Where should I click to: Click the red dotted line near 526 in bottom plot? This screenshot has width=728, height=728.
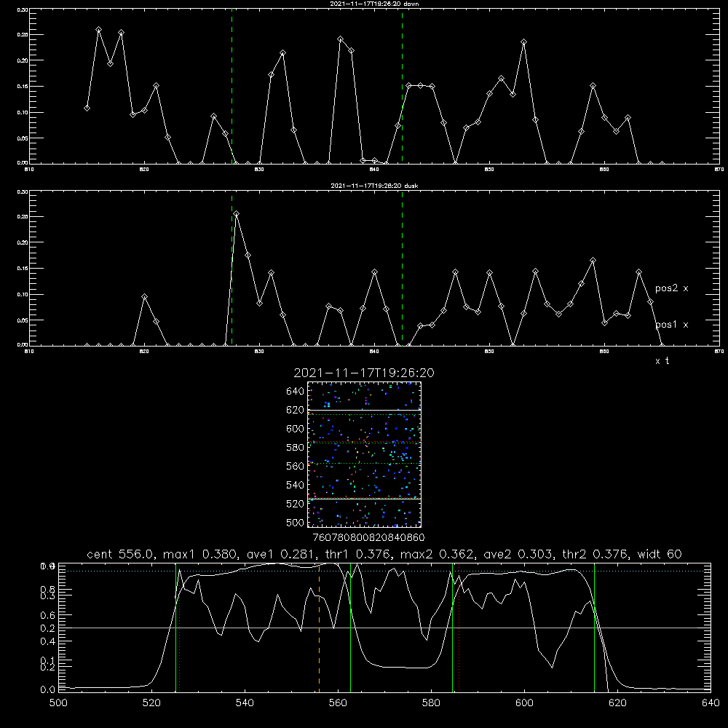(x=179, y=627)
